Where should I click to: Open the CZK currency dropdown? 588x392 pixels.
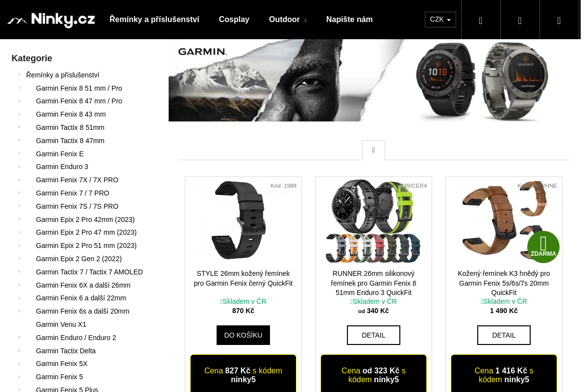coord(440,20)
